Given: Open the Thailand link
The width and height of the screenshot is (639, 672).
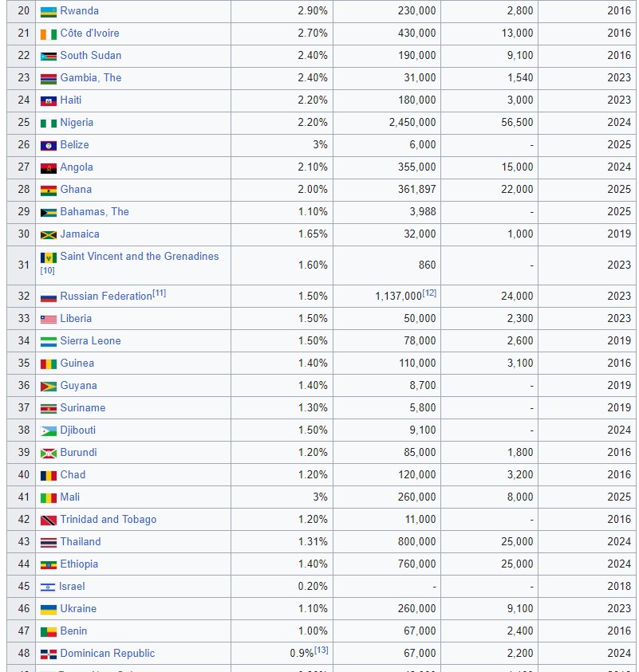Looking at the screenshot, I should [x=81, y=541].
